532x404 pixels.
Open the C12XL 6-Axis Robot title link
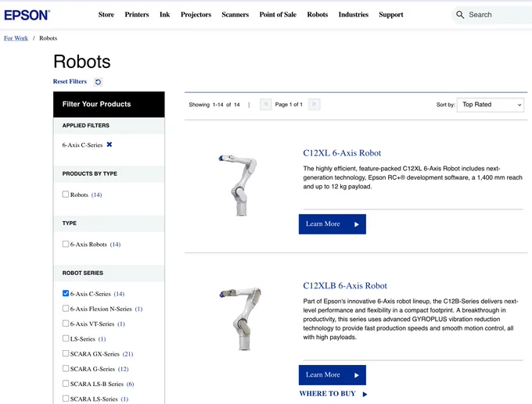pyautogui.click(x=342, y=153)
